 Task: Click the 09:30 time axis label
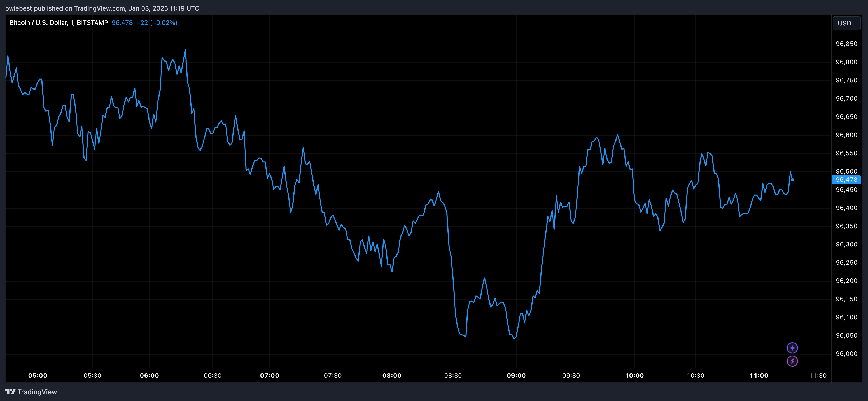tap(571, 375)
